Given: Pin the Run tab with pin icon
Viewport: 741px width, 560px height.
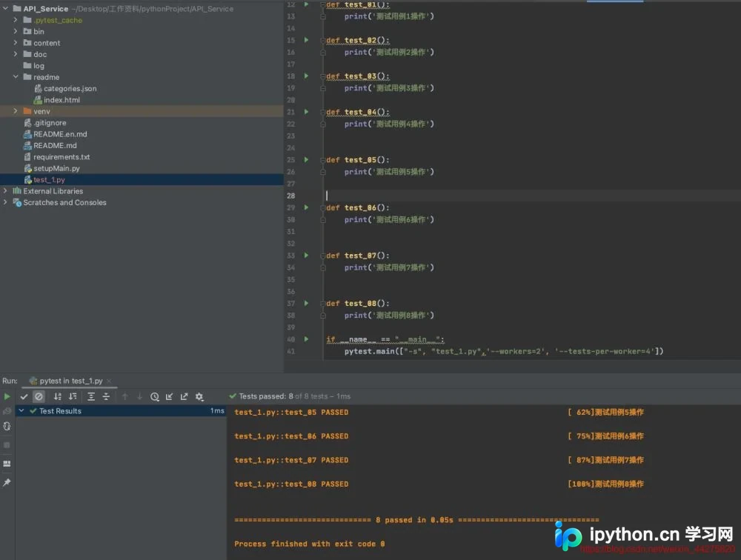Looking at the screenshot, I should click(x=7, y=482).
